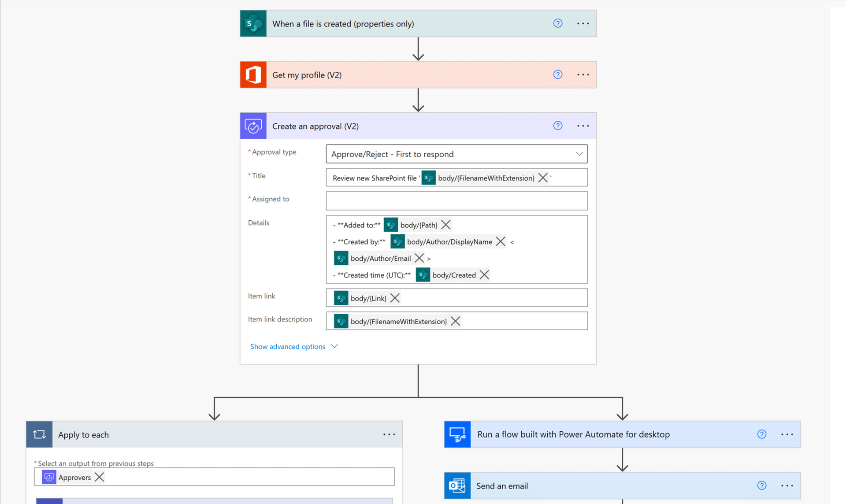Click the Office 365 Get my profile icon

pos(253,75)
